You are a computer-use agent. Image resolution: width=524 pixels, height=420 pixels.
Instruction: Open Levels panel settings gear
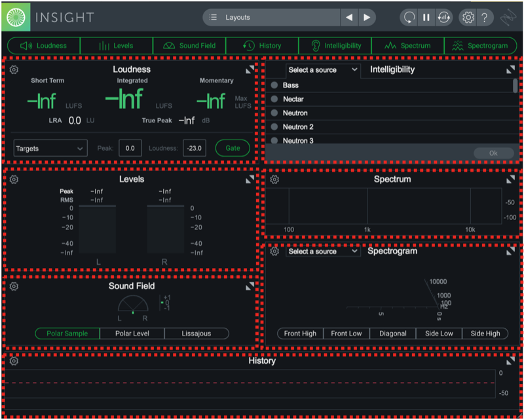14,180
